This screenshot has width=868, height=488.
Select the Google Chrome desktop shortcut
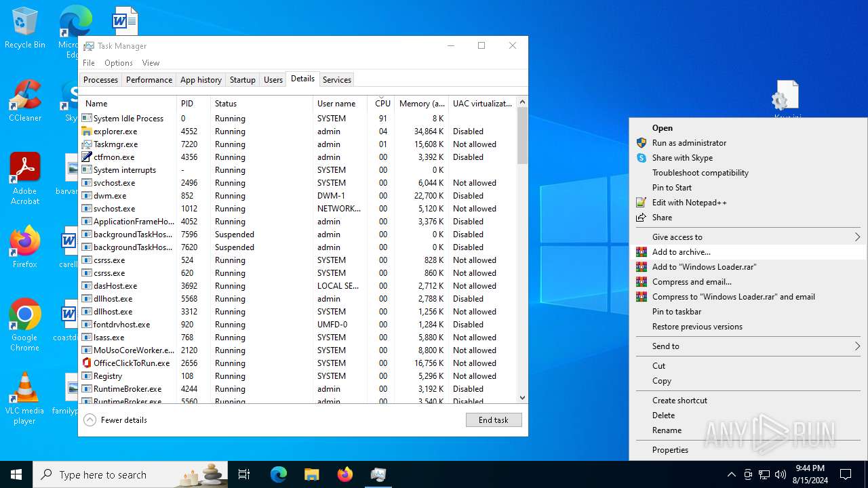[x=25, y=325]
